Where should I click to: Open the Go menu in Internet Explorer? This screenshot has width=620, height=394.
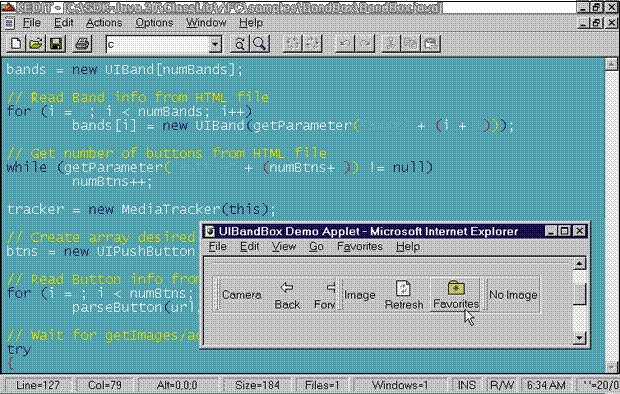(x=316, y=246)
